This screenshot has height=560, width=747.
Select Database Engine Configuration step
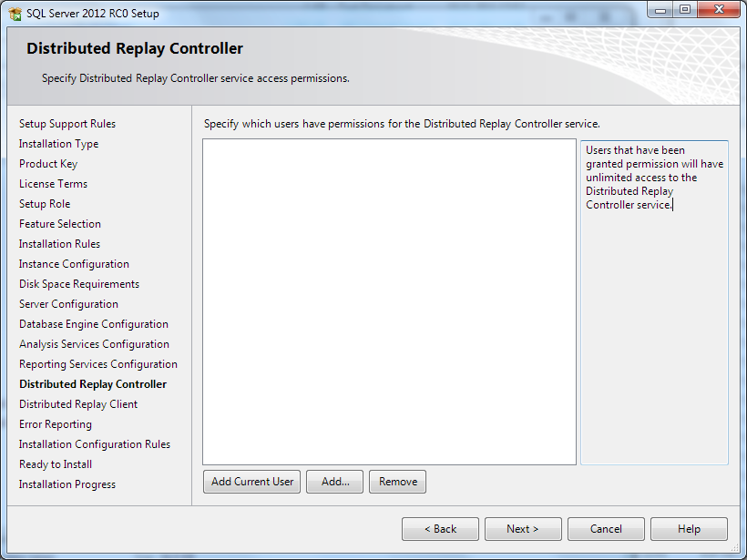(x=94, y=324)
